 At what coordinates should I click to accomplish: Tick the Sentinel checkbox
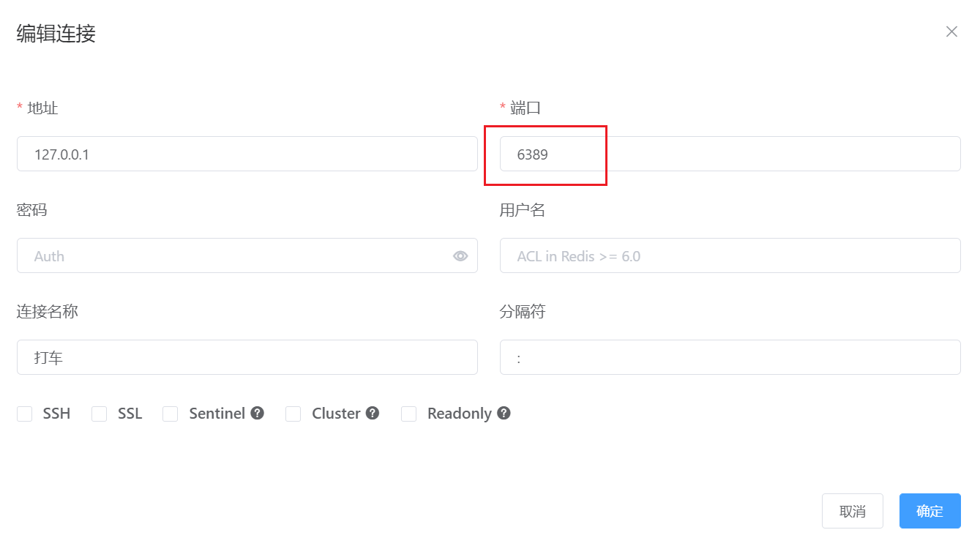tap(171, 414)
